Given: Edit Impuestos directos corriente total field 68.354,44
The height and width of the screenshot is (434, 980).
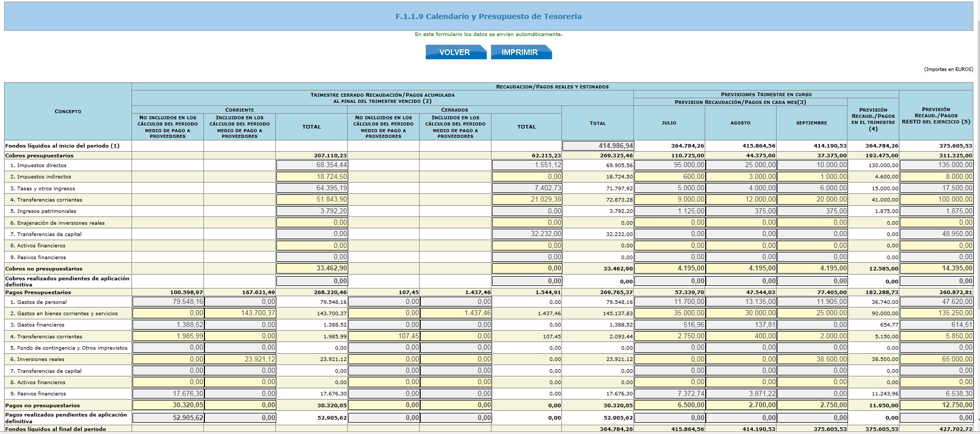Looking at the screenshot, I should click(x=312, y=165).
